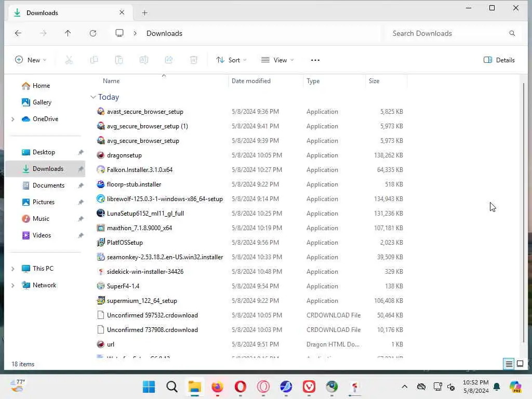The height and width of the screenshot is (399, 532).
Task: Expand Network in the navigation pane
Action: pyautogui.click(x=13, y=285)
